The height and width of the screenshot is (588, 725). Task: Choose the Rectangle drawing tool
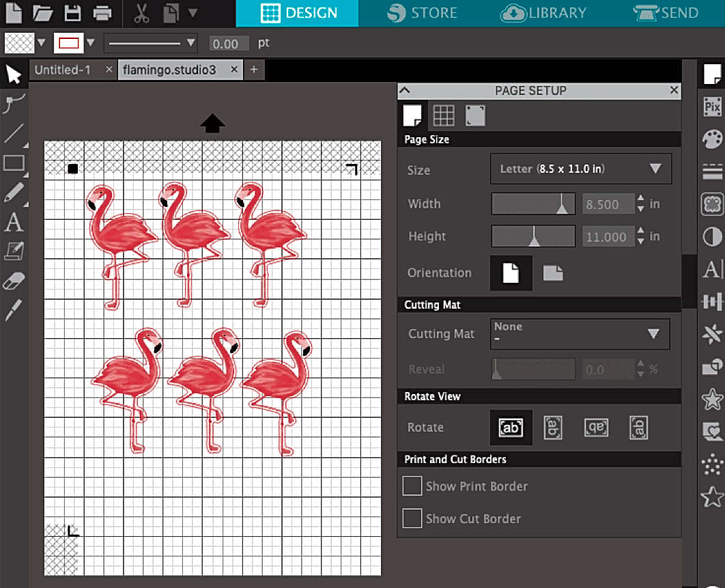coord(14,163)
